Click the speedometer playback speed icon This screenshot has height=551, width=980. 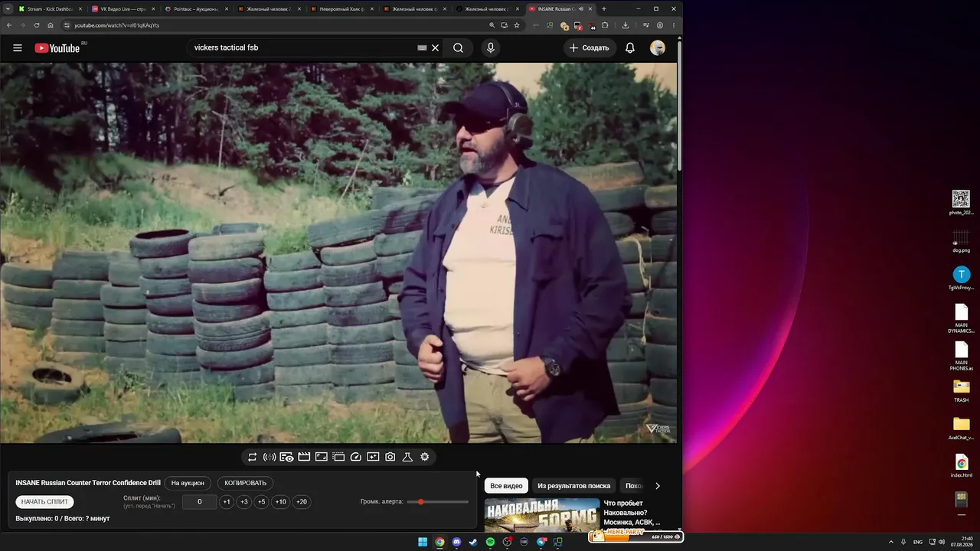pos(355,457)
